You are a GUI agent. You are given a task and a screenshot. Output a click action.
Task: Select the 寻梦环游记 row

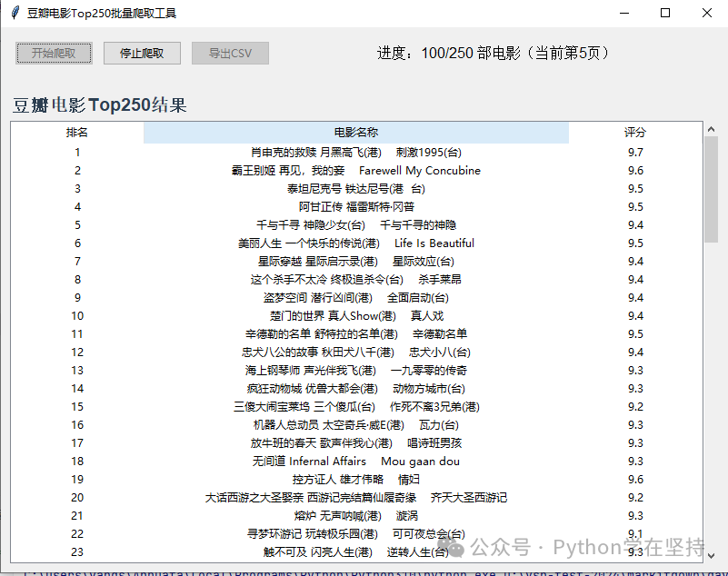coord(356,534)
